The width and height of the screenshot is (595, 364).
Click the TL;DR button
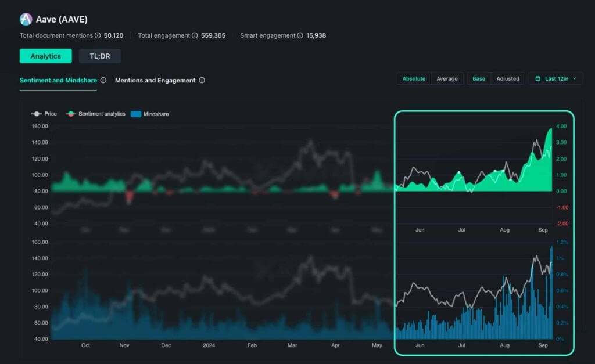pyautogui.click(x=99, y=56)
